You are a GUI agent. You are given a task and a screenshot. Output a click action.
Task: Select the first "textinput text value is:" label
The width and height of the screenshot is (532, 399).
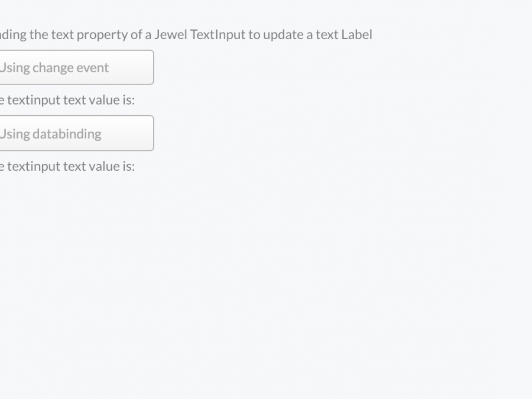pos(67,100)
